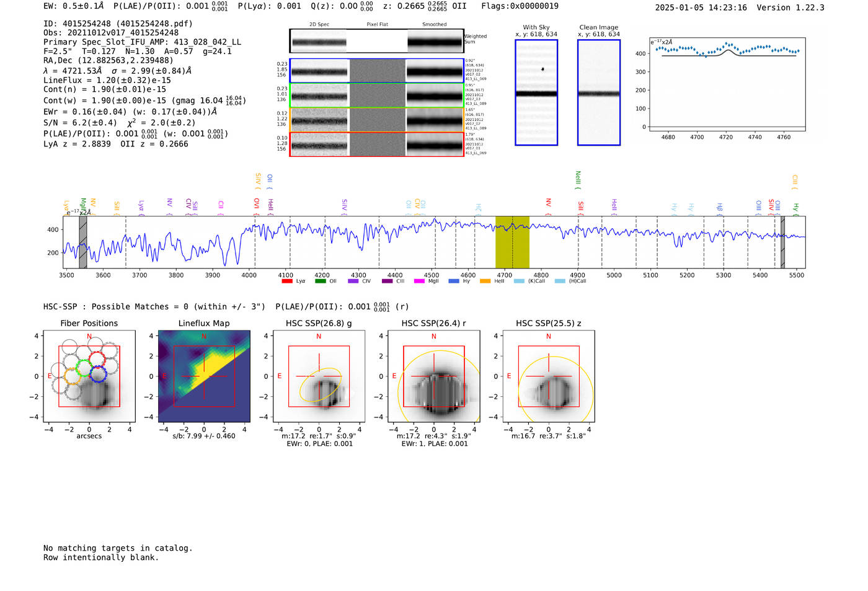This screenshot has width=868, height=591.
Task: Click the timestamp 2025-01-05 14:23:16
Action: click(x=701, y=8)
